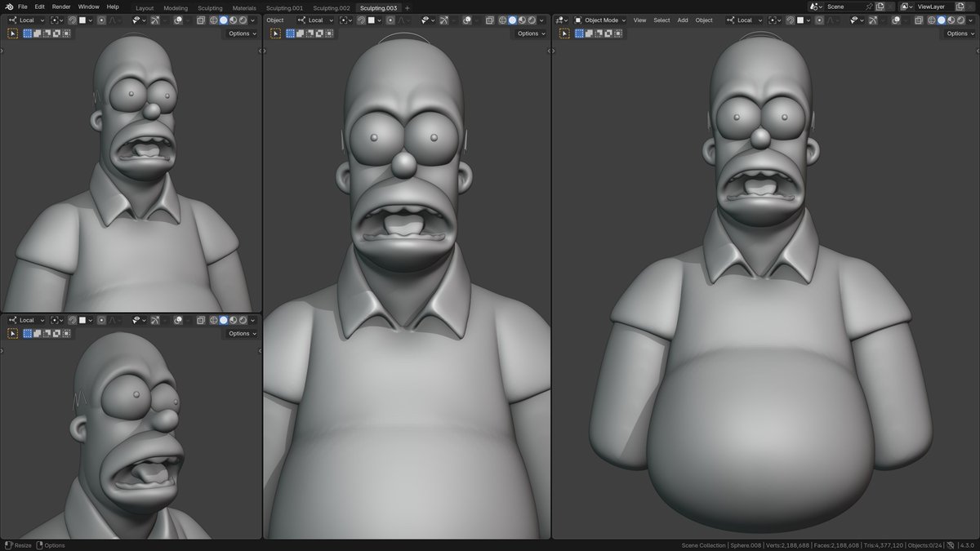Open the view layer browse icon

(x=906, y=7)
